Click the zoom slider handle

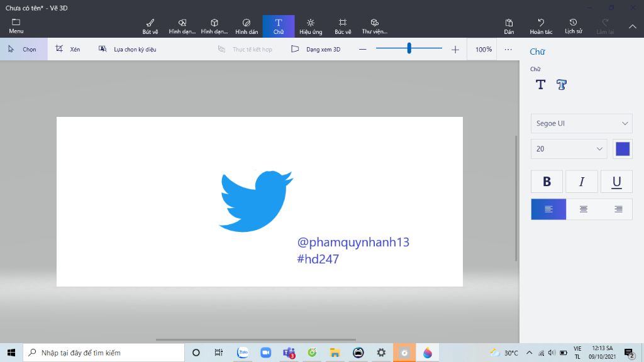click(x=409, y=48)
